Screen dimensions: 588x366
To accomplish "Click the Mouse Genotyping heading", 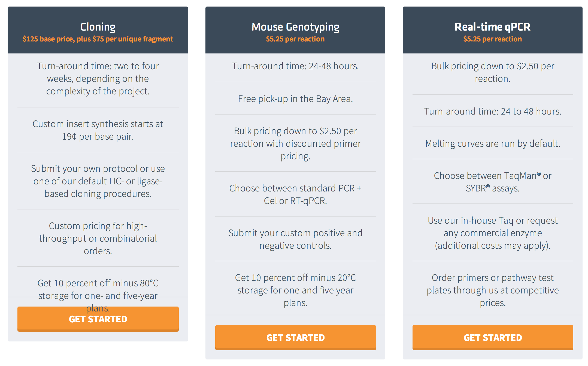I will 295,27.
